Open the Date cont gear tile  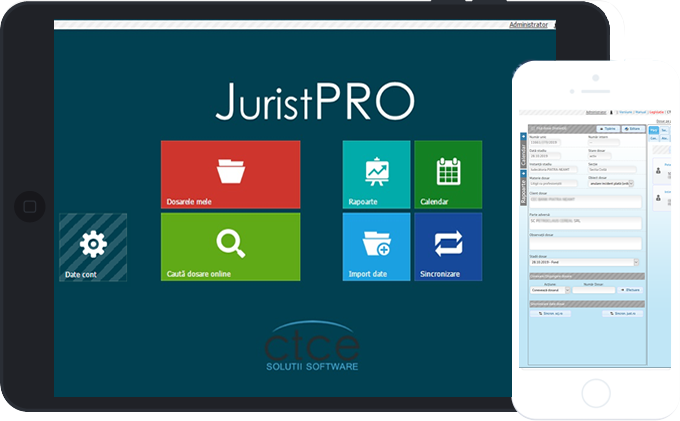point(93,247)
